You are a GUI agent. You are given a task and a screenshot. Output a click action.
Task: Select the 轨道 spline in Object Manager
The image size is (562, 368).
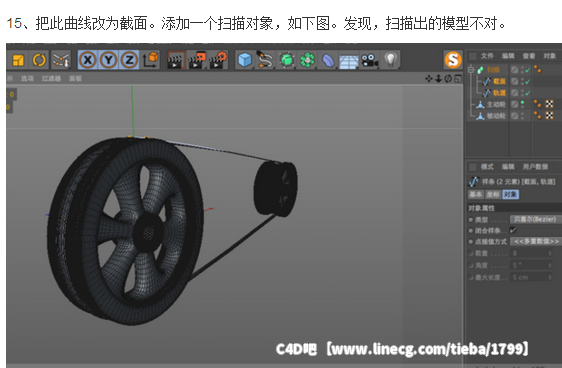pos(500,93)
